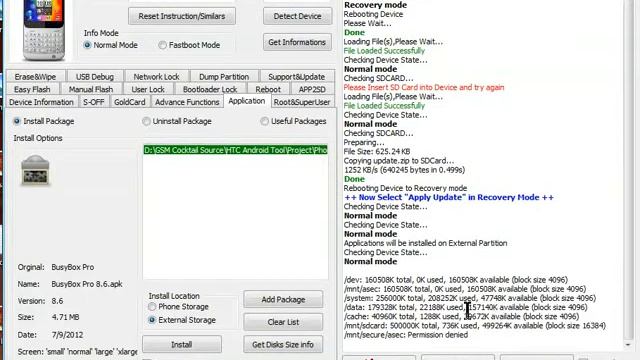640x360 pixels.
Task: Click 'Applications will be installed on External Partition' line
Action: [425, 243]
